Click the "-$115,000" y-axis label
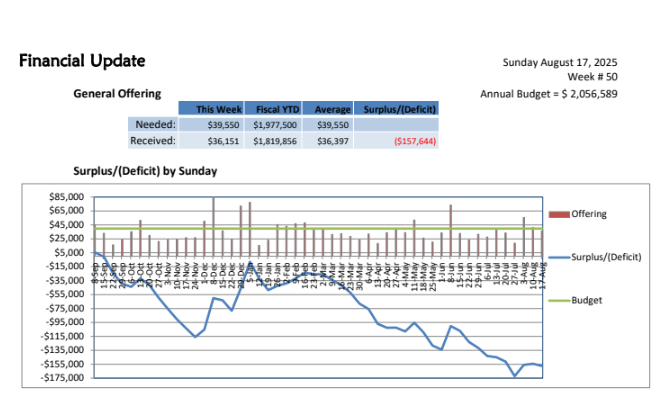666x393 pixels. [62, 336]
